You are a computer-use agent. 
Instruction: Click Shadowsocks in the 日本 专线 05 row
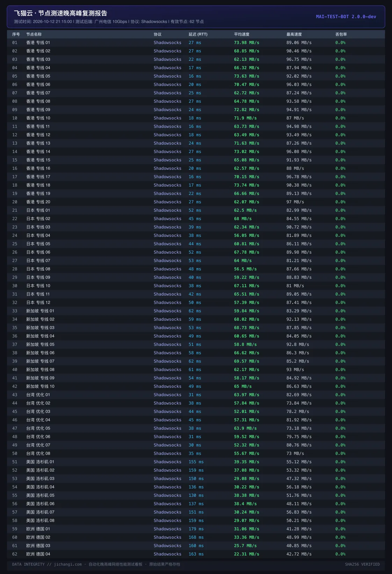tap(167, 244)
